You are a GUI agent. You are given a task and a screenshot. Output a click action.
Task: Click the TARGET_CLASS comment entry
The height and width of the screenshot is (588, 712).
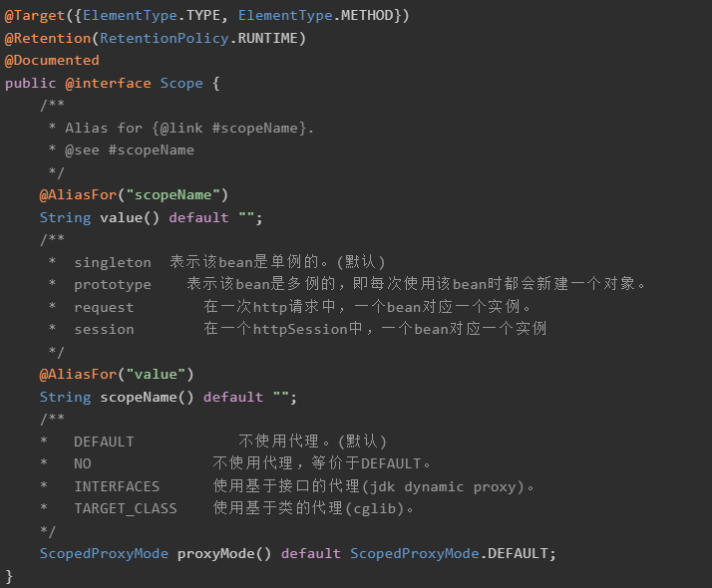(x=125, y=508)
